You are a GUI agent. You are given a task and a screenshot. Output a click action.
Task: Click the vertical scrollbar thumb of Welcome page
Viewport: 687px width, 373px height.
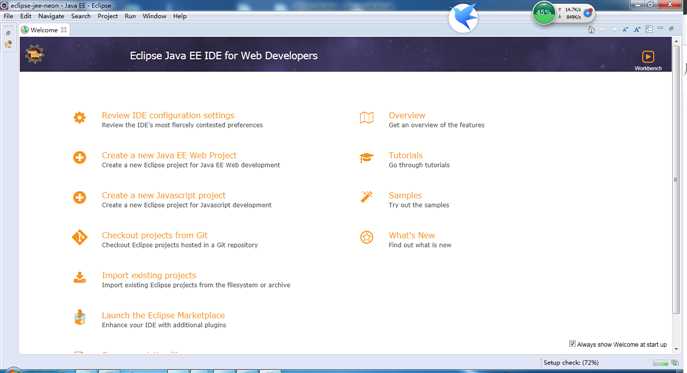676,180
